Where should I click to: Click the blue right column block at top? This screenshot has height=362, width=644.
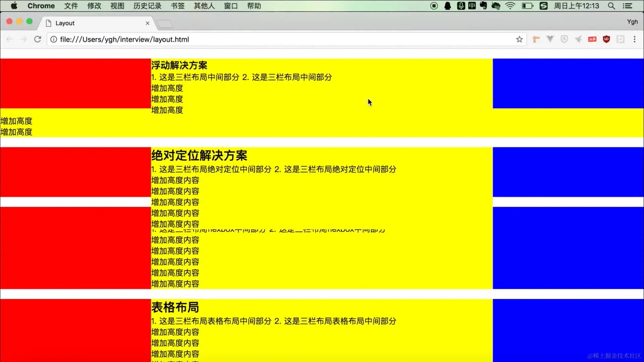568,83
